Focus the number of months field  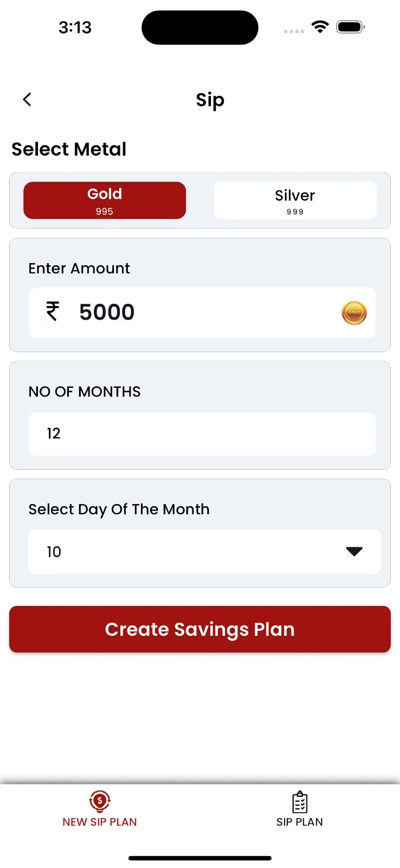[x=202, y=434]
